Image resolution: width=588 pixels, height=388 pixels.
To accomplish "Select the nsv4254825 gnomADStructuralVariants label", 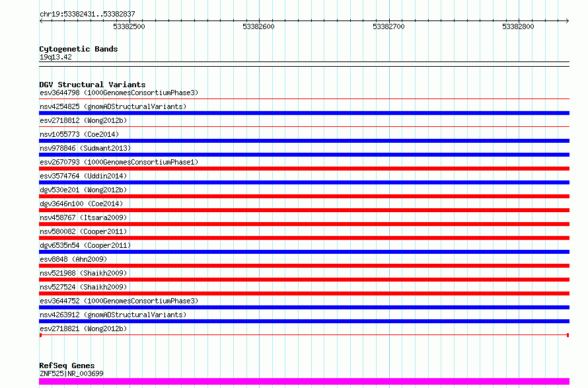I will tap(113, 106).
